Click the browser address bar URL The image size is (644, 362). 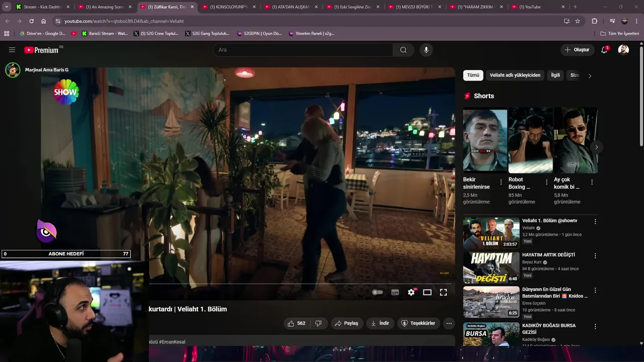124,21
